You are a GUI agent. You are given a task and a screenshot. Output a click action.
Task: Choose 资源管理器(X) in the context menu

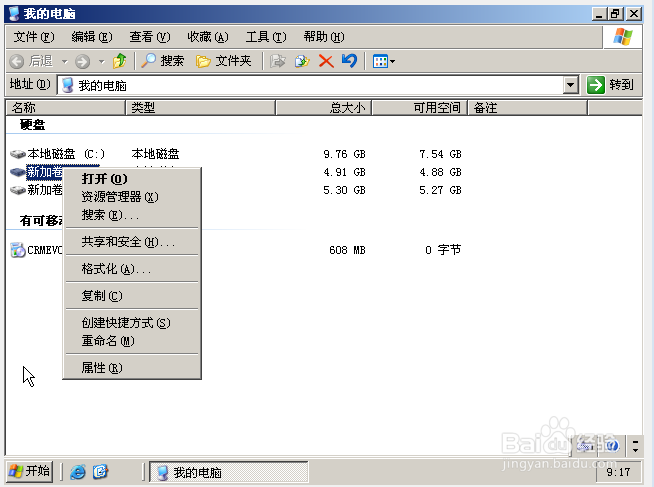[x=132, y=197]
